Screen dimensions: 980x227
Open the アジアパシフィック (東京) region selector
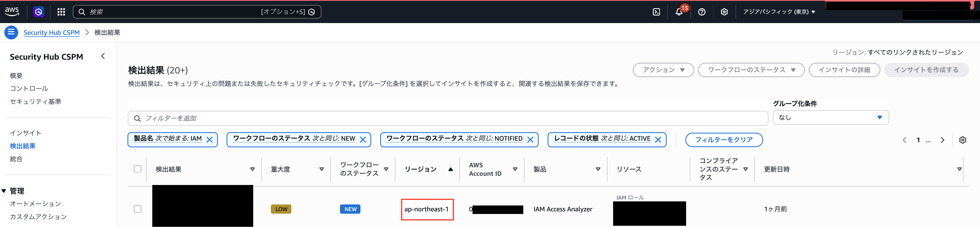[x=779, y=12]
